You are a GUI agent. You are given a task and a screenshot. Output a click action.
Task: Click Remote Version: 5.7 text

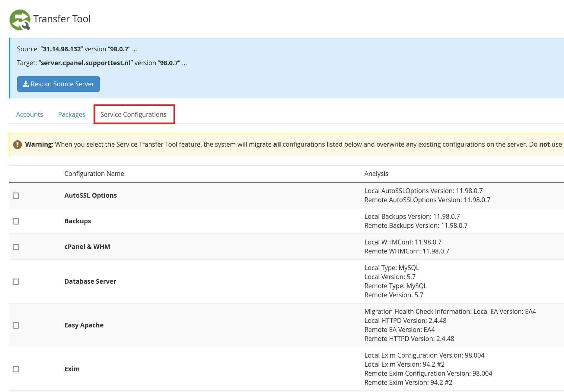pyautogui.click(x=394, y=295)
